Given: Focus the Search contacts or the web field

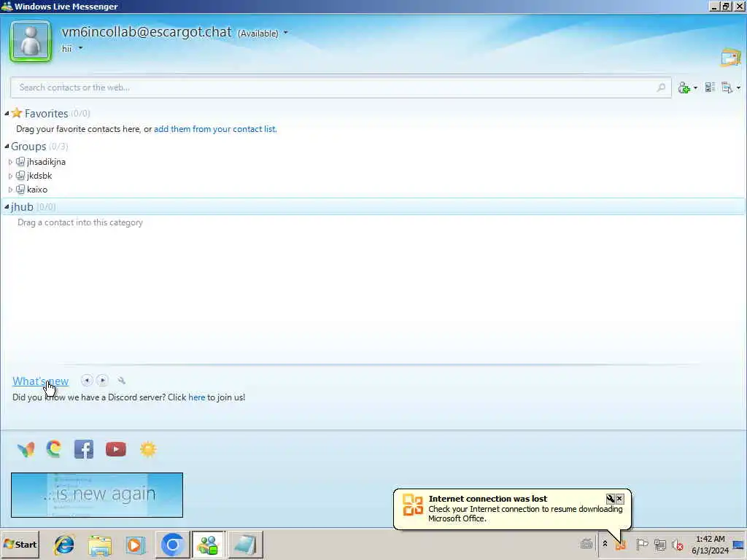Looking at the screenshot, I should (341, 87).
